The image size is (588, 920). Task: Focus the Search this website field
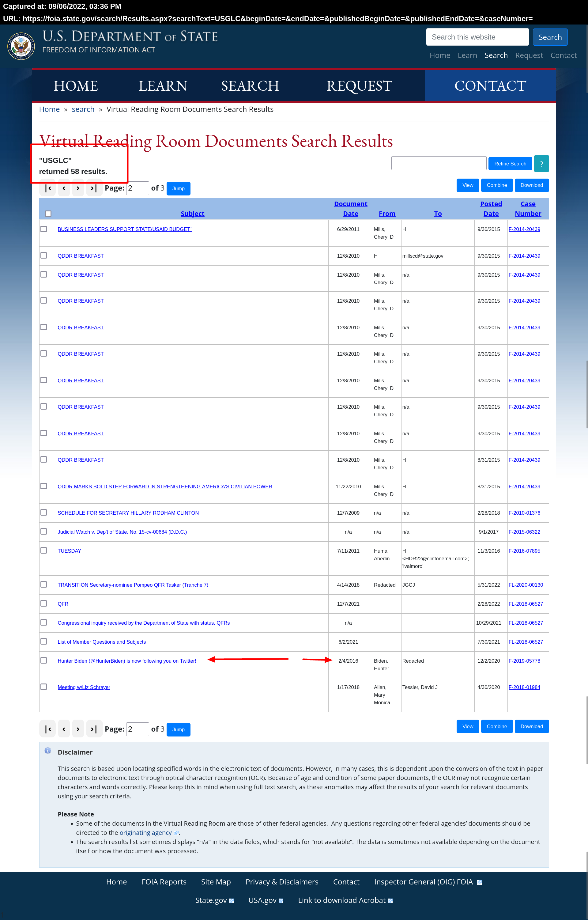click(x=477, y=37)
